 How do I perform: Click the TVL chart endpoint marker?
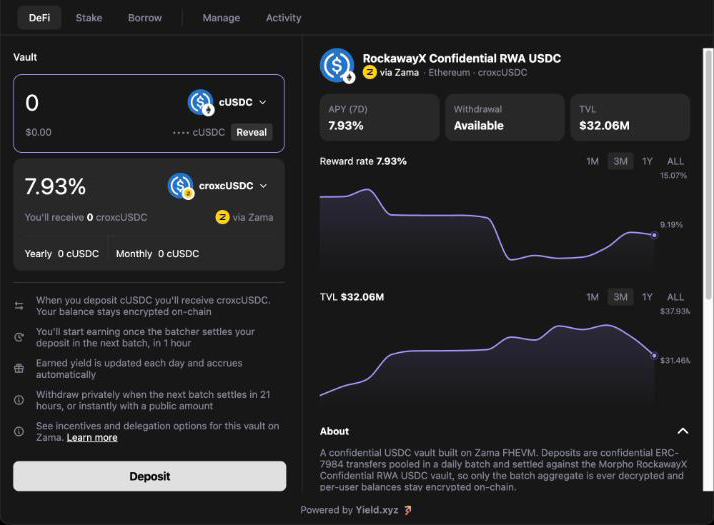[654, 356]
